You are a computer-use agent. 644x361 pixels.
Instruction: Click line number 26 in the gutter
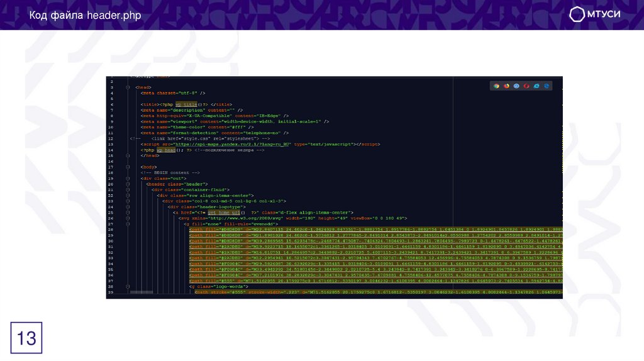(x=111, y=218)
